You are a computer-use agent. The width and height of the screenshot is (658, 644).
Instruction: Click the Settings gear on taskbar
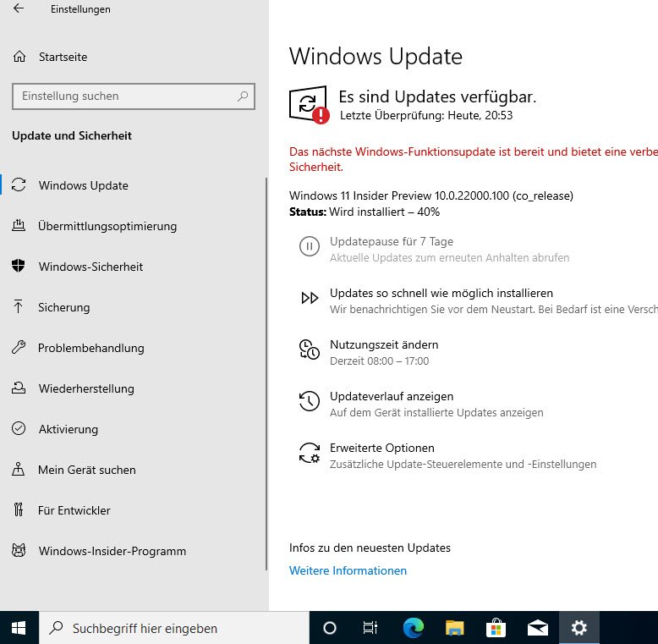pyautogui.click(x=579, y=628)
